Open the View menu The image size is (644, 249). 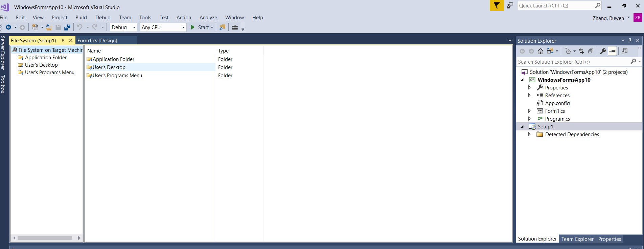38,18
